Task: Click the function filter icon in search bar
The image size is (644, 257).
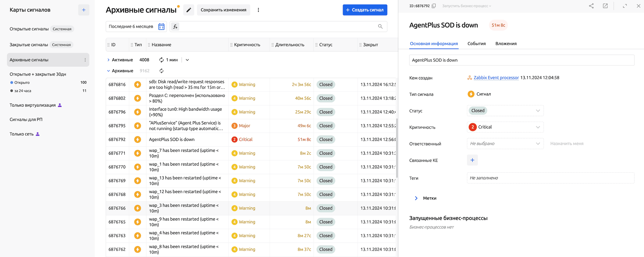Action: tap(175, 27)
